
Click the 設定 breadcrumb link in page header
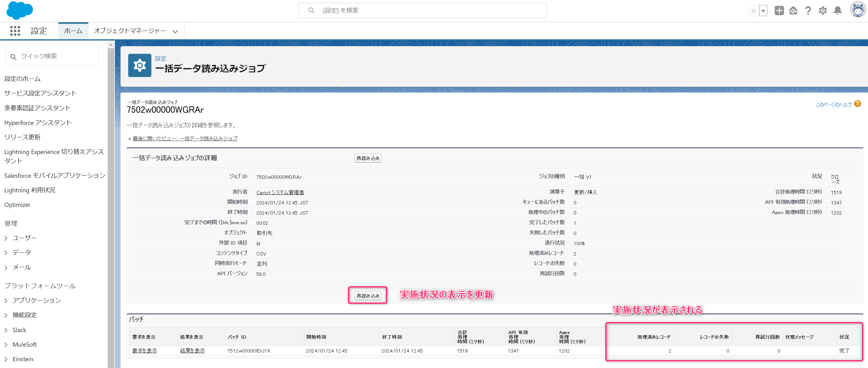tap(160, 58)
